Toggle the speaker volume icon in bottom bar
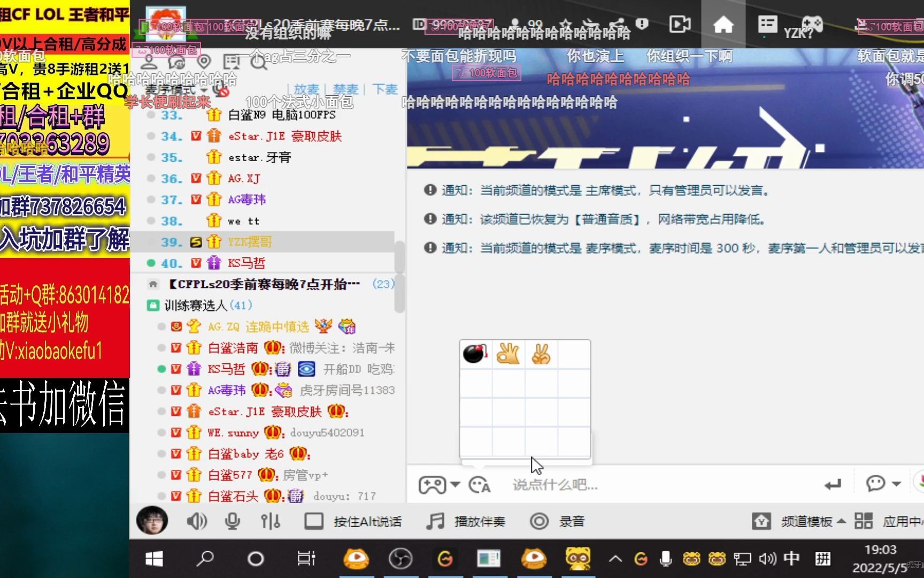 point(196,521)
